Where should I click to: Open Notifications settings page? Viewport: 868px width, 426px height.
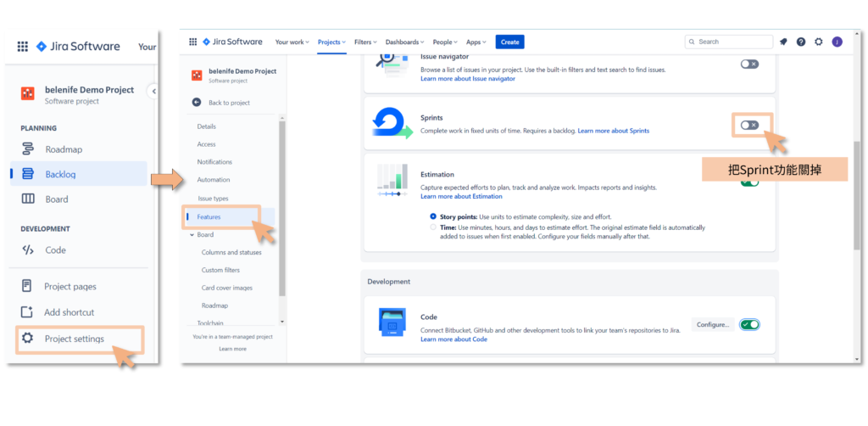point(214,162)
